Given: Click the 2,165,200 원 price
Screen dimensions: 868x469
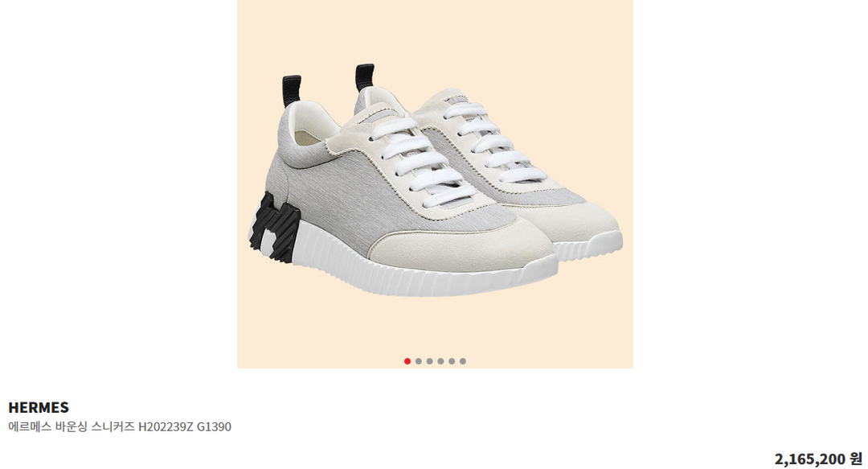Looking at the screenshot, I should 818,459.
